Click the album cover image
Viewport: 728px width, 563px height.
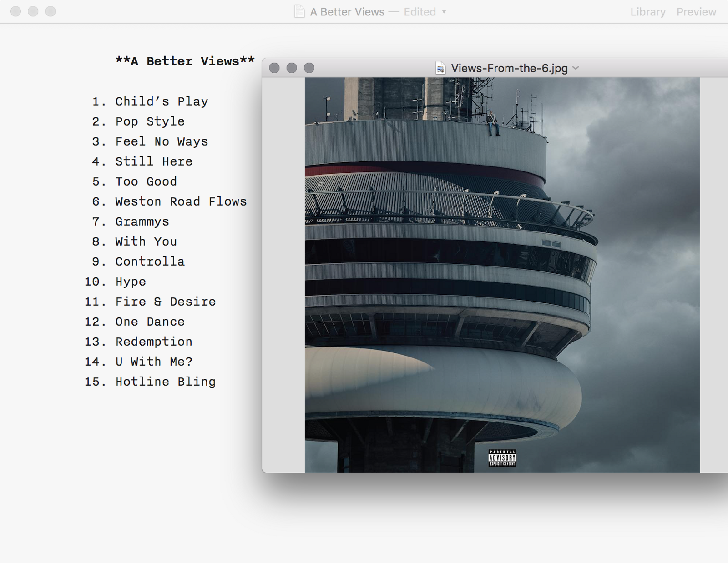(502, 275)
